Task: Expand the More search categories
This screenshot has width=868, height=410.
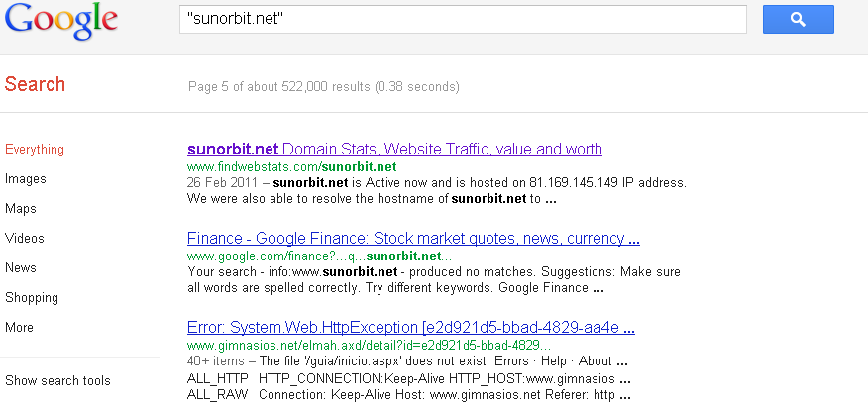Action: pos(20,327)
